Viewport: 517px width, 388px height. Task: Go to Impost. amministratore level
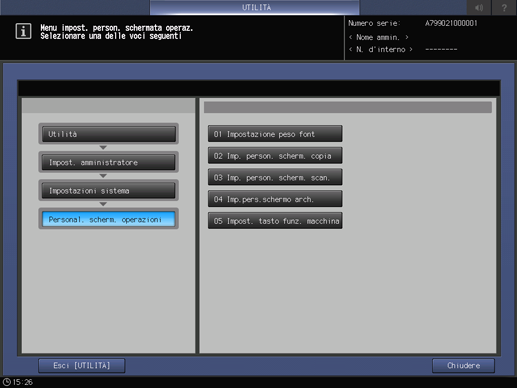(109, 162)
